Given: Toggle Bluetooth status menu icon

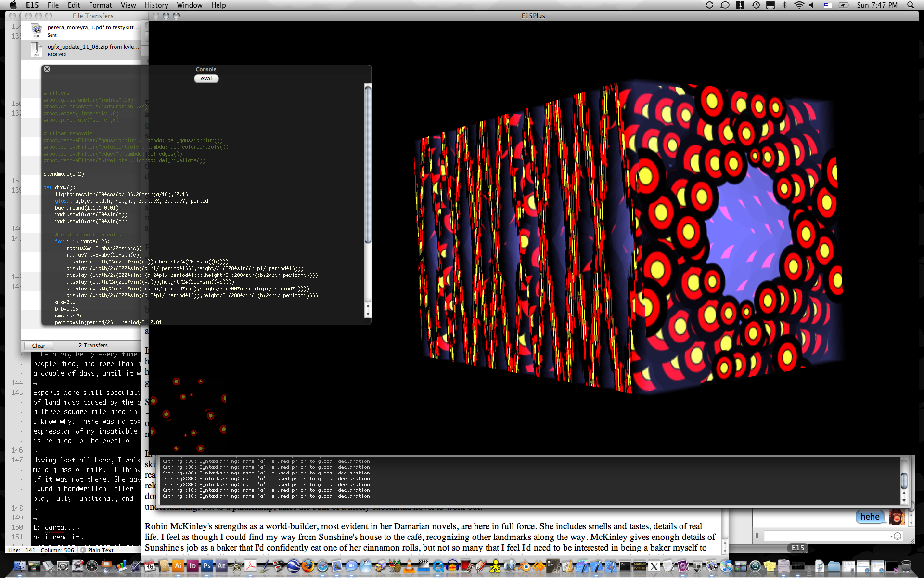Looking at the screenshot, I should [784, 5].
